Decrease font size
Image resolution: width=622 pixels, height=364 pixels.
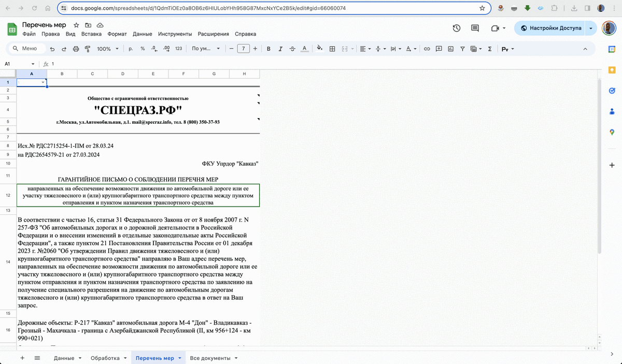(231, 49)
